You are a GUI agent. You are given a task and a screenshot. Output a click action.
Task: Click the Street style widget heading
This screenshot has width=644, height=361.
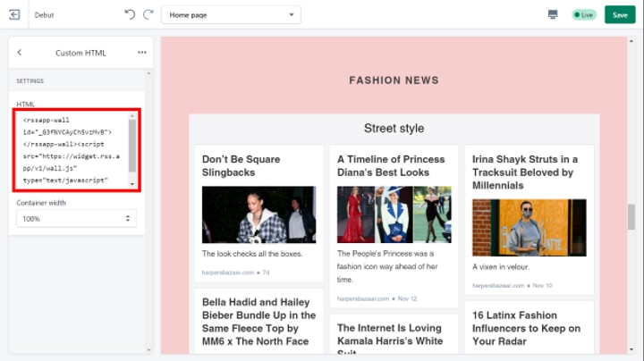point(394,129)
